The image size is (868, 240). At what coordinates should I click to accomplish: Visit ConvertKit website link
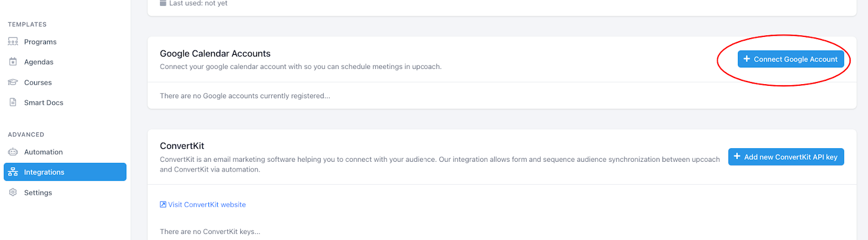(x=203, y=205)
